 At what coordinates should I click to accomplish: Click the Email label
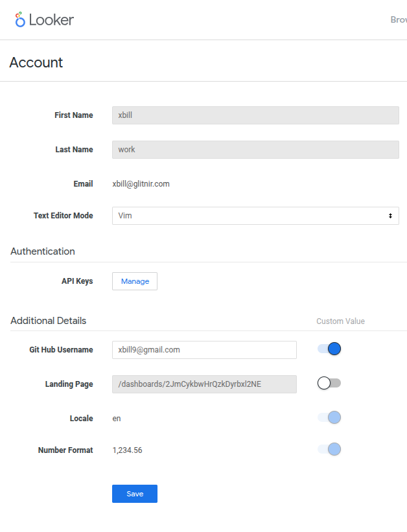coord(83,184)
